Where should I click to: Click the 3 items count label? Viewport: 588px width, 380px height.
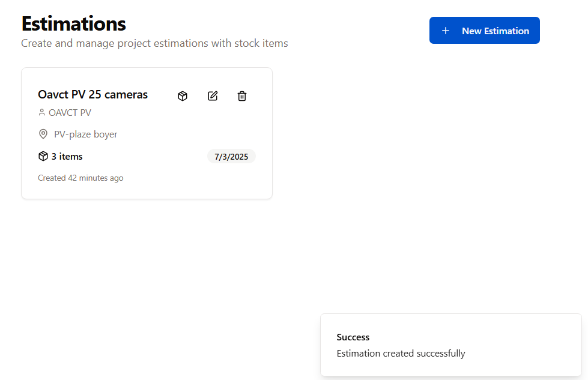pyautogui.click(x=67, y=156)
